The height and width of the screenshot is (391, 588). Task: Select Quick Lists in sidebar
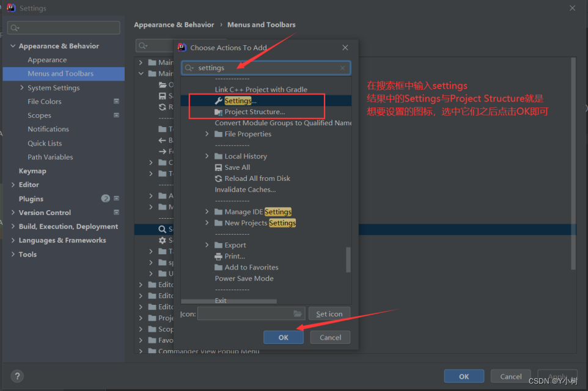pos(45,143)
